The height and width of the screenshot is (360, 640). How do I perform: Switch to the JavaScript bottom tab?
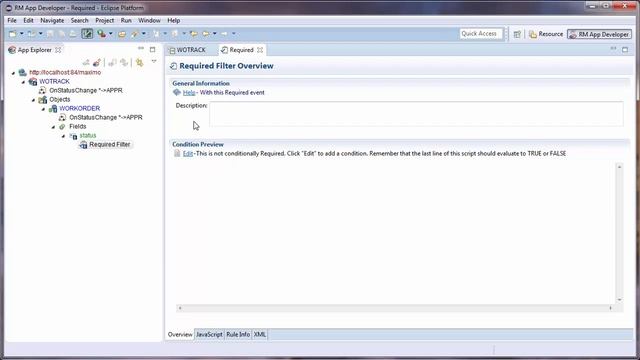coord(209,334)
